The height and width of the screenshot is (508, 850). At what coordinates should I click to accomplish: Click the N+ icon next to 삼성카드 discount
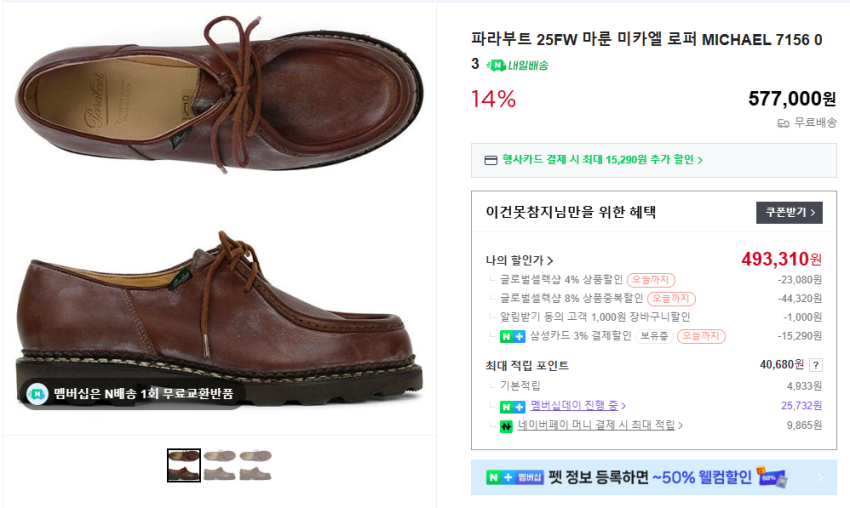(x=512, y=336)
